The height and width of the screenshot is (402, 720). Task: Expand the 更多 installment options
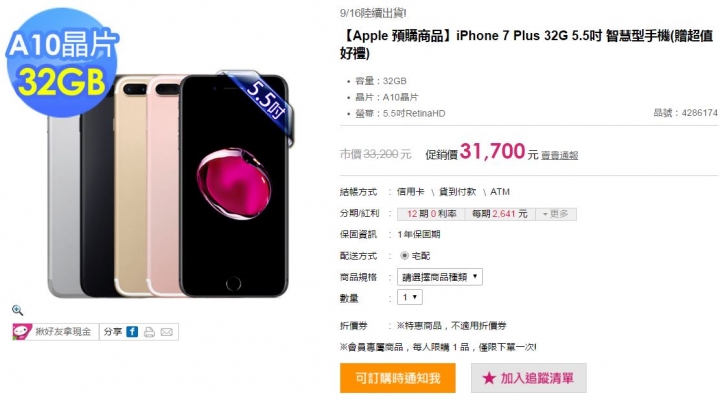point(556,214)
